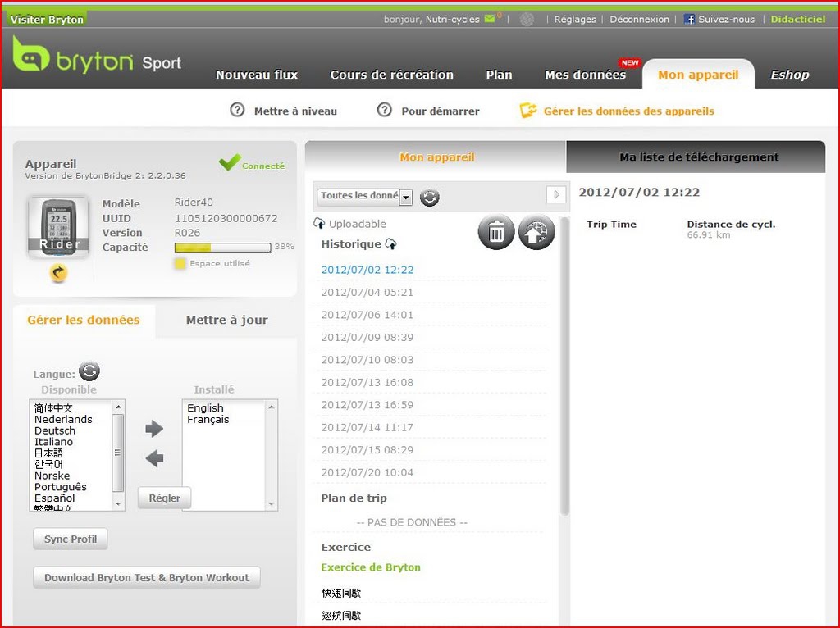This screenshot has width=840, height=628.
Task: Click the device data list vertical scrollbar
Action: pyautogui.click(x=564, y=366)
